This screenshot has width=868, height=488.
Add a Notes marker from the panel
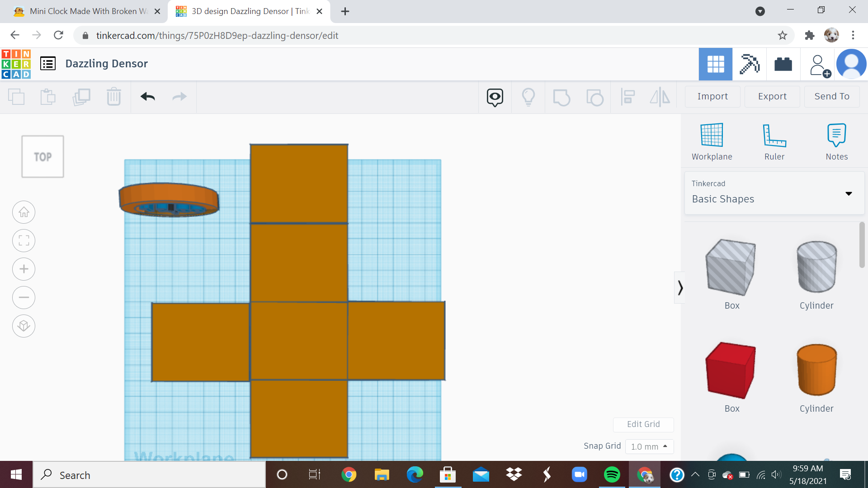click(x=837, y=140)
